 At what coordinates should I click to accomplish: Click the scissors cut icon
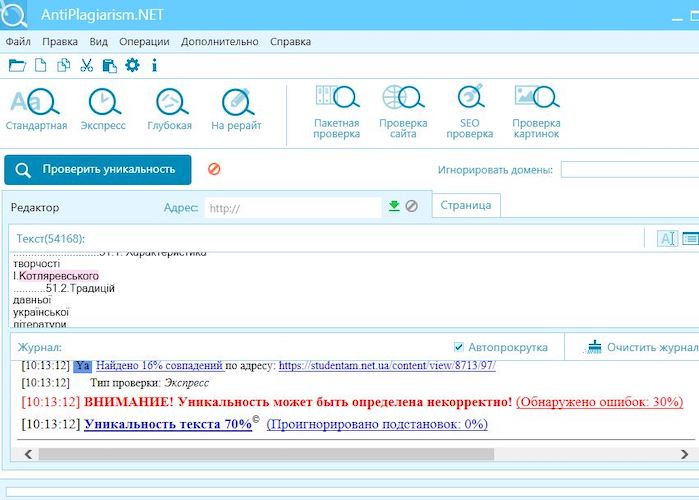tap(86, 66)
